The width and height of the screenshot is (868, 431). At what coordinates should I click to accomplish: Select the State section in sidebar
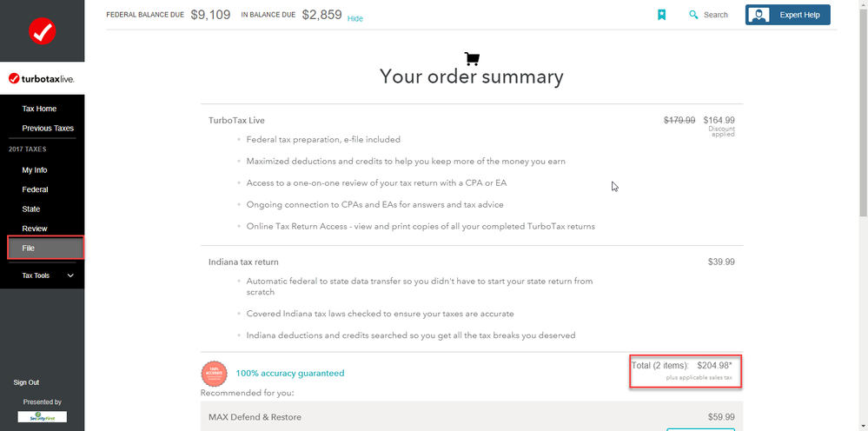(31, 209)
